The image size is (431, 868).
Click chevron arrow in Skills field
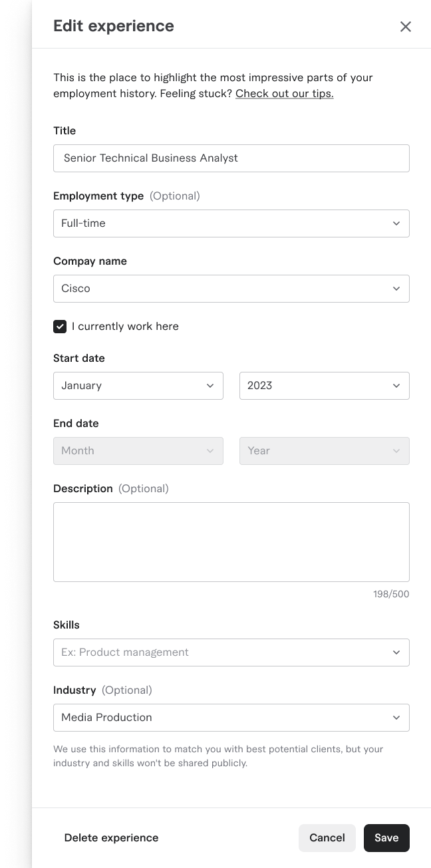[396, 652]
